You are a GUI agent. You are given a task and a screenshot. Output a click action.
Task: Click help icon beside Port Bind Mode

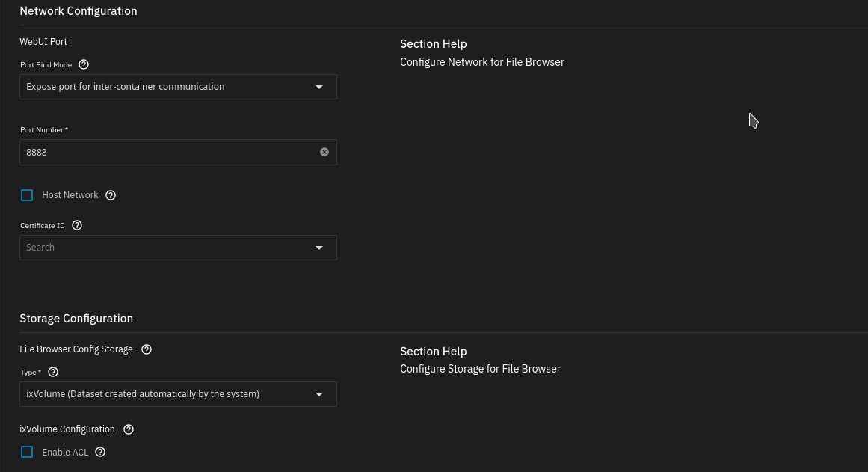[84, 65]
